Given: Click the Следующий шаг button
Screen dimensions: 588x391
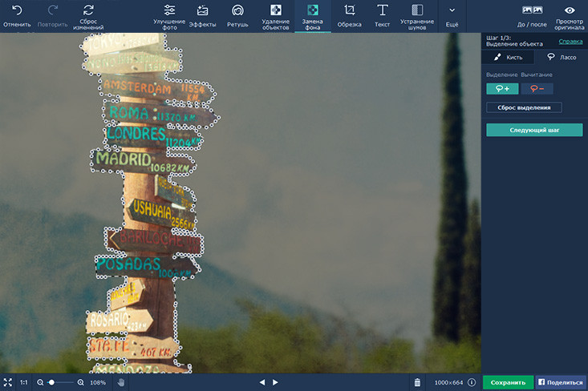Looking at the screenshot, I should pos(534,130).
